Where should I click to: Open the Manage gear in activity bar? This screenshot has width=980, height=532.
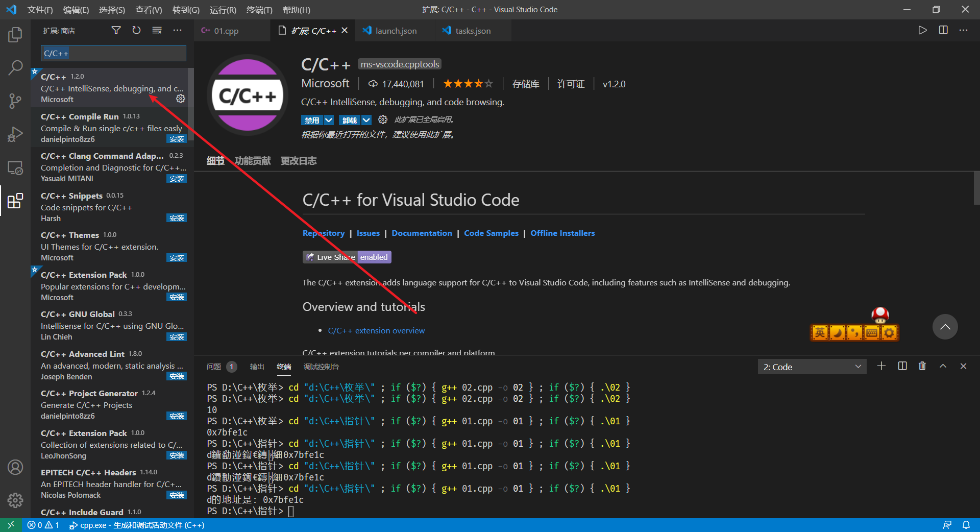15,500
